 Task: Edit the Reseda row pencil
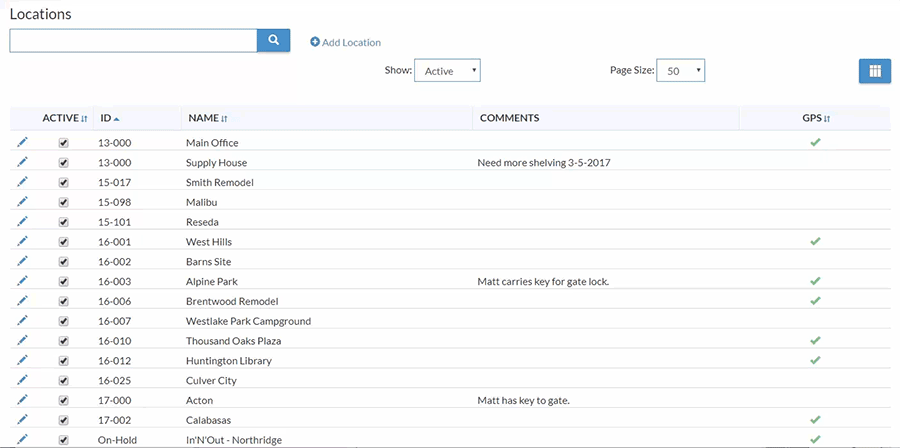22,221
